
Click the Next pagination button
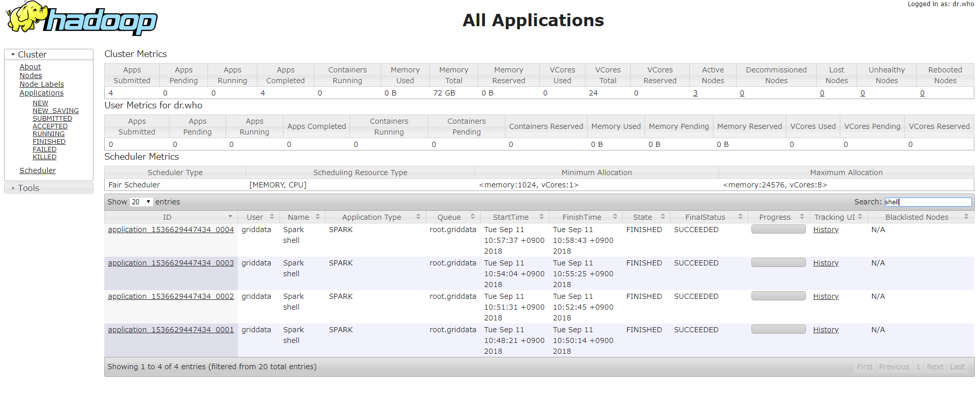coord(935,367)
